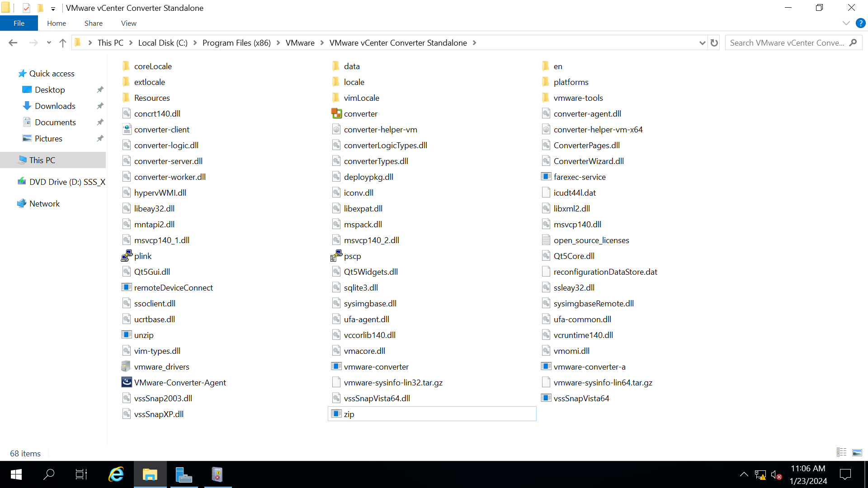Open Server Manager taskbar icon
Image resolution: width=868 pixels, height=488 pixels.
point(184,474)
